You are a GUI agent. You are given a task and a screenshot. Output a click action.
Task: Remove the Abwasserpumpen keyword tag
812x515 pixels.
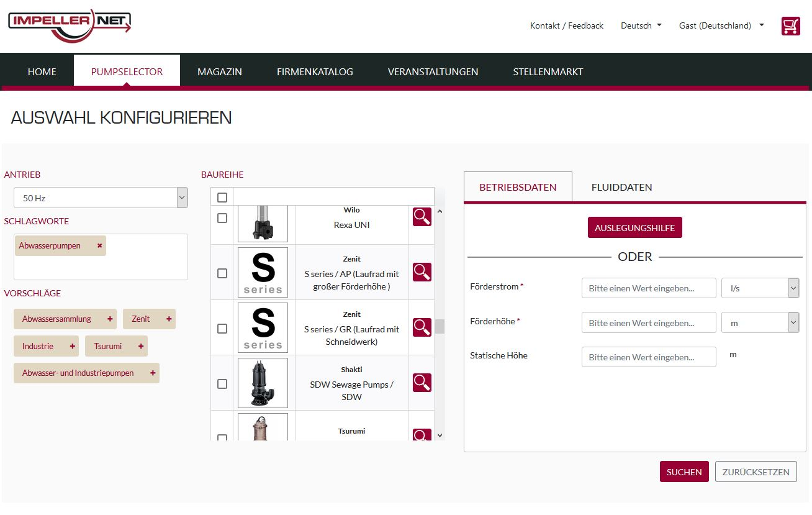99,245
